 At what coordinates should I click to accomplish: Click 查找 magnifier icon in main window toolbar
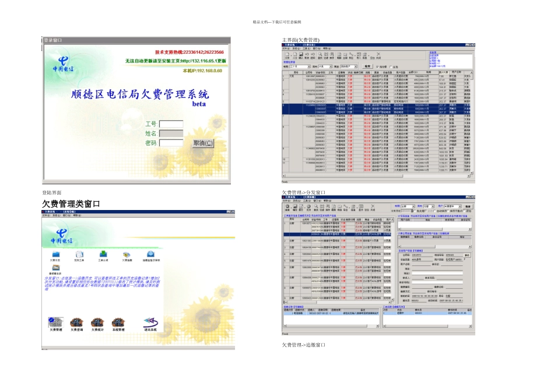320,55
